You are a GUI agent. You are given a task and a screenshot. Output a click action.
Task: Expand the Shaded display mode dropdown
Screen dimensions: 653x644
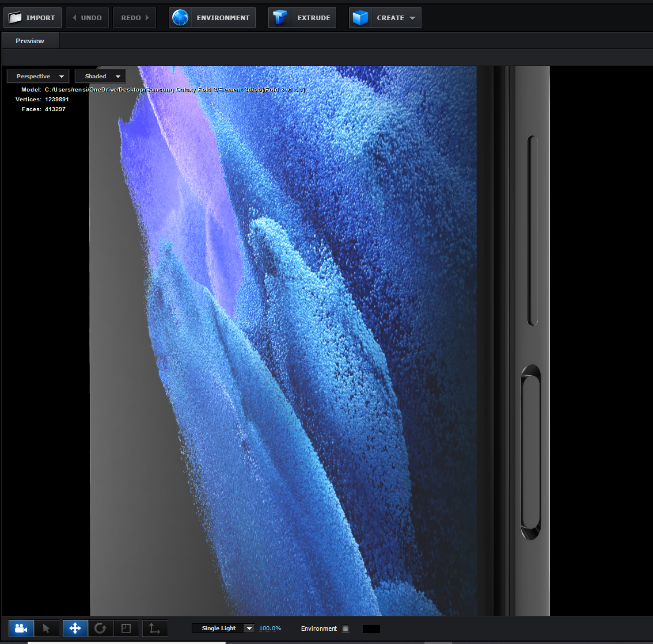click(100, 77)
